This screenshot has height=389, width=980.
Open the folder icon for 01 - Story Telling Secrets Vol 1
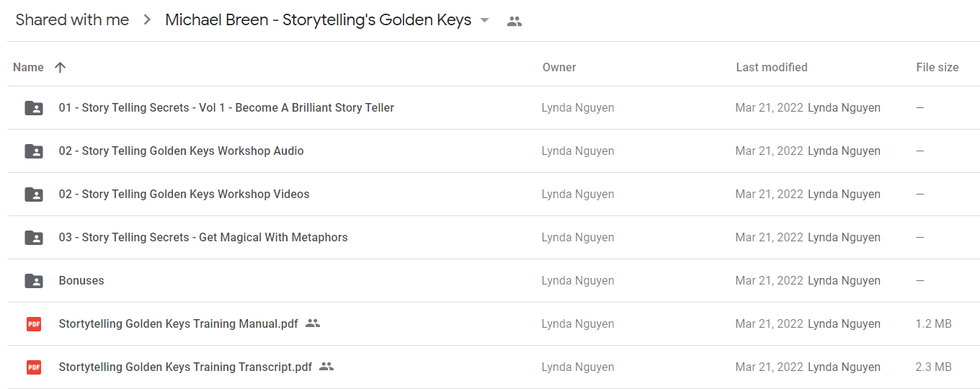tap(34, 108)
